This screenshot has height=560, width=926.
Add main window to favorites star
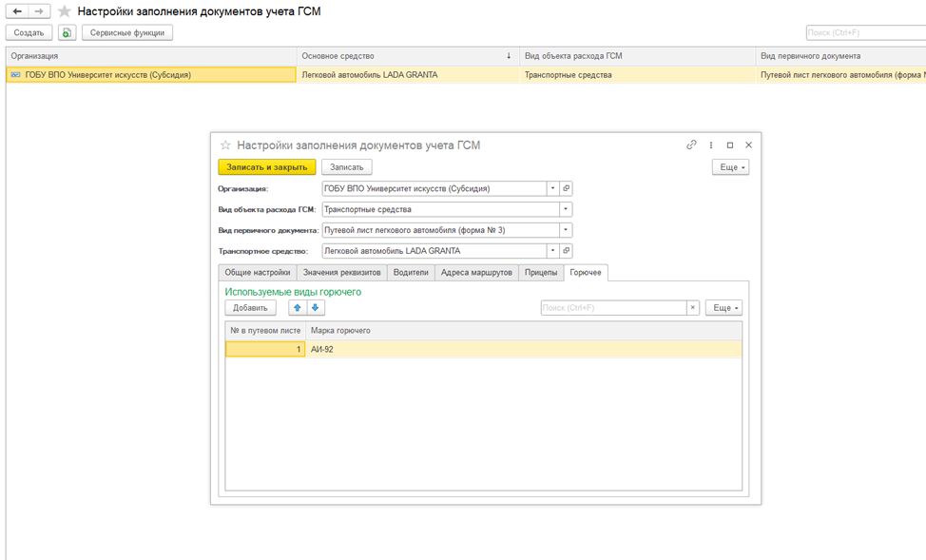[65, 11]
